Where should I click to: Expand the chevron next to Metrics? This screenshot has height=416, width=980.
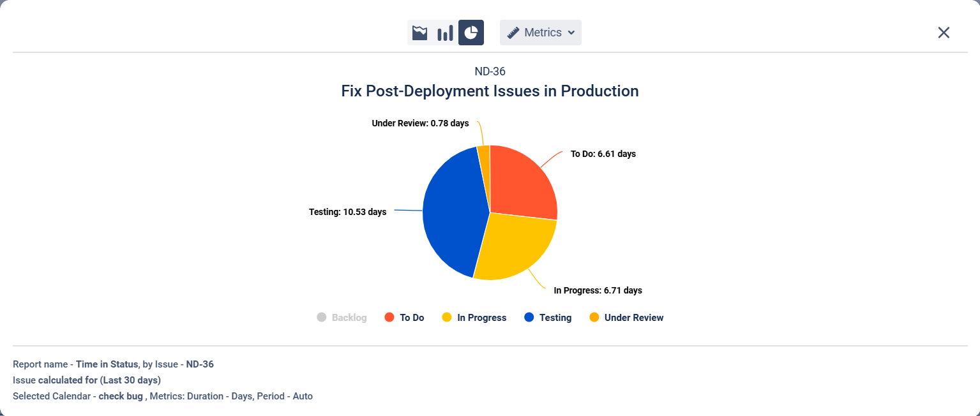click(x=571, y=33)
